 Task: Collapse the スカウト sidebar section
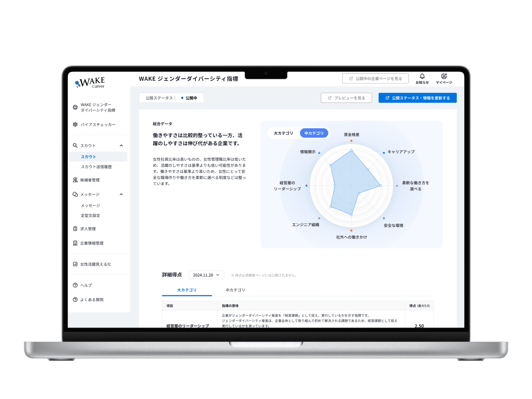[x=121, y=145]
